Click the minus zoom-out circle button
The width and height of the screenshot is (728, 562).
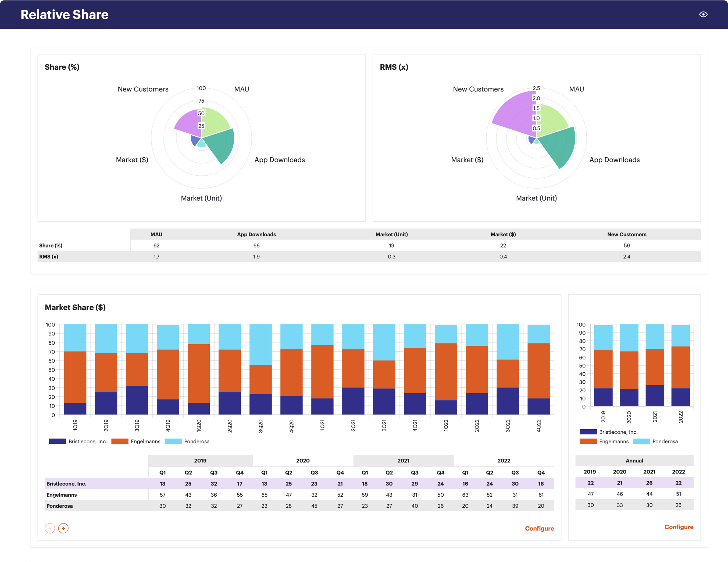point(50,528)
